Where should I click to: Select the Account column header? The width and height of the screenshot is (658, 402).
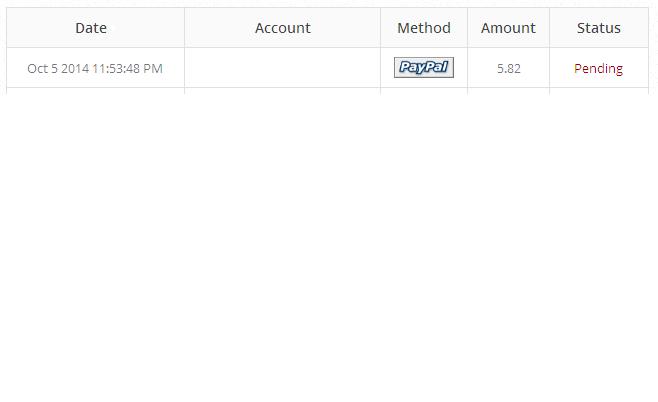[x=283, y=28]
